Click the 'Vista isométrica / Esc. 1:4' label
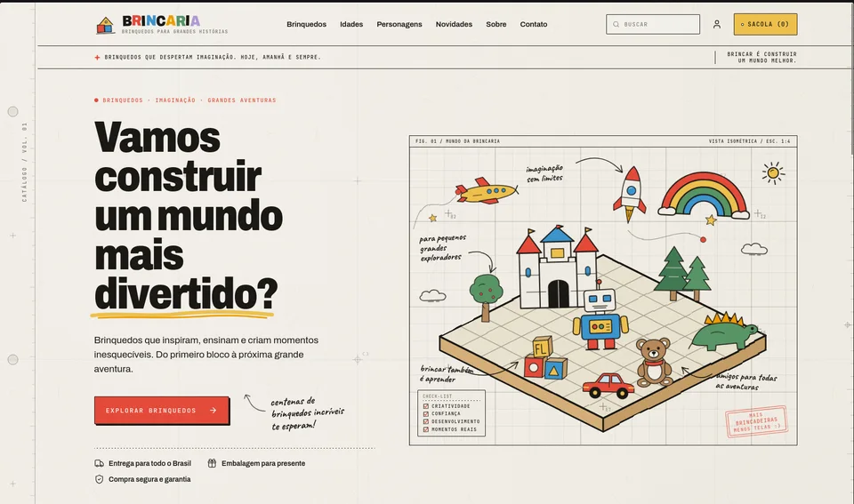Screen dimensions: 854x504 pyautogui.click(x=749, y=141)
